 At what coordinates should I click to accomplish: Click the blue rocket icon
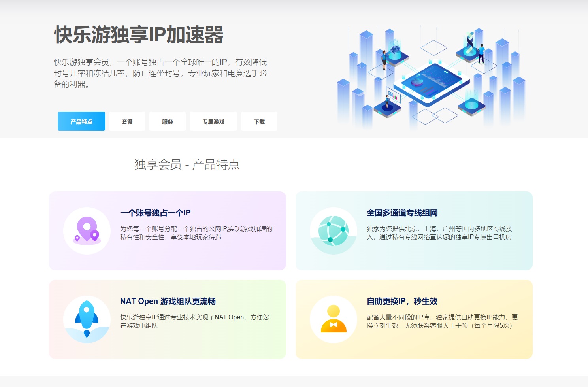87,319
